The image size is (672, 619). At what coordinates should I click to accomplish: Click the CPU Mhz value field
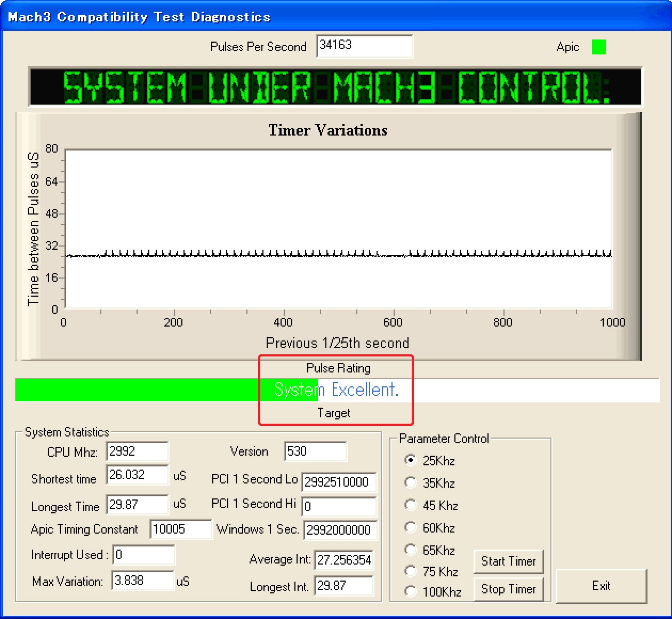(137, 451)
